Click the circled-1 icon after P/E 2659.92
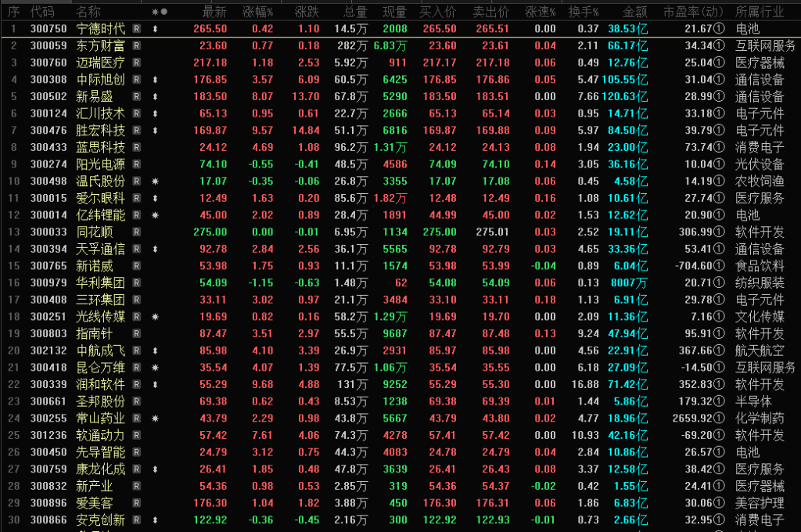801x532 pixels. tap(720, 419)
